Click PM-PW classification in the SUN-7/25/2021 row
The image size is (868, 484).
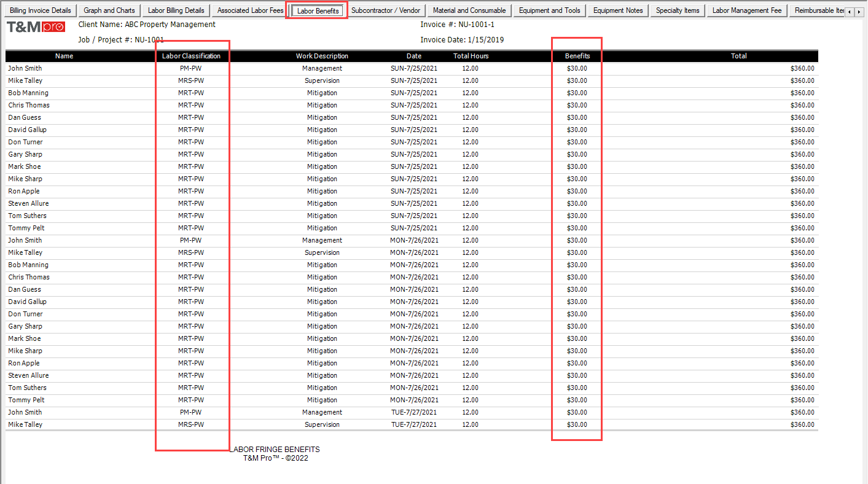[x=190, y=68]
